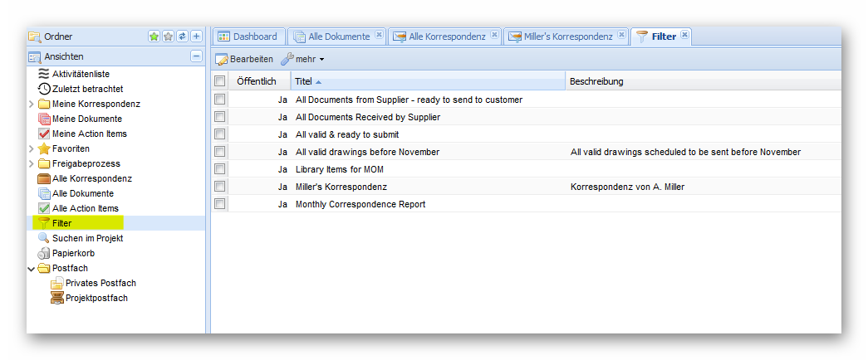Check the box for Library Items for MOM
The image size is (868, 360).
pos(219,169)
